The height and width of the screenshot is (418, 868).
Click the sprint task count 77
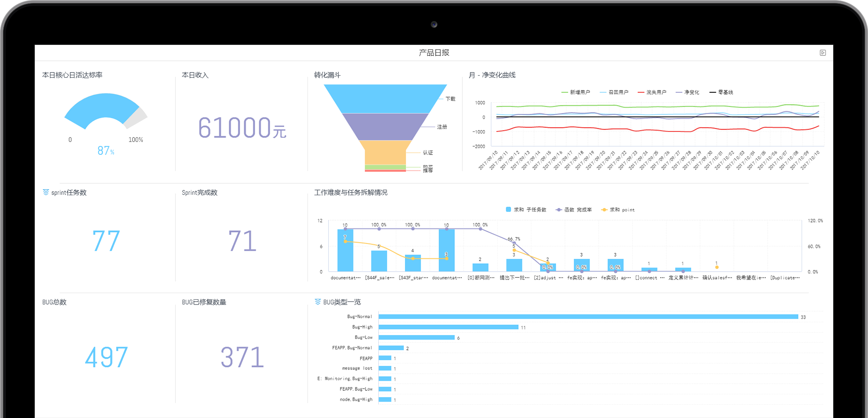coord(106,241)
